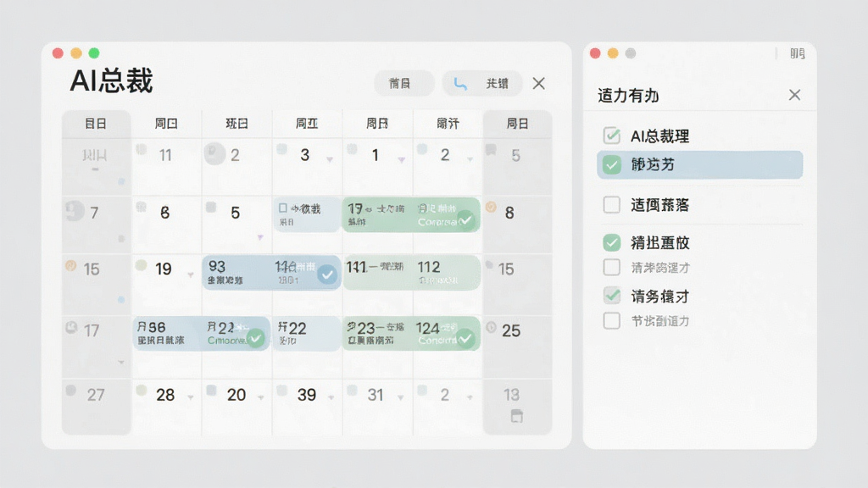Expand the arrow beside date 19

click(191, 275)
